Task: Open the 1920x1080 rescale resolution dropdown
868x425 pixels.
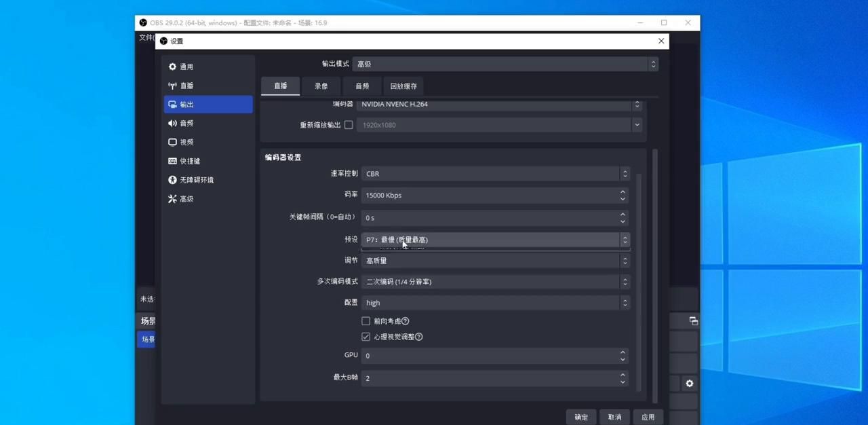Action: [x=499, y=125]
